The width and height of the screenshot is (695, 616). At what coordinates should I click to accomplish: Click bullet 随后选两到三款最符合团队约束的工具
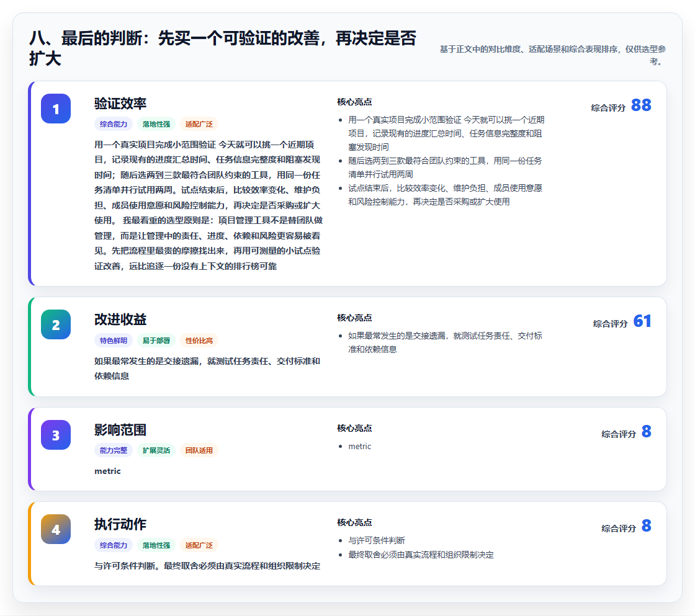pos(445,167)
